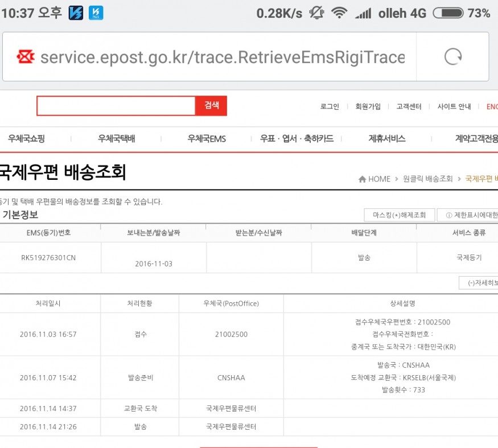498x448 pixels.
Task: Focus the site search input field
Action: coord(116,106)
